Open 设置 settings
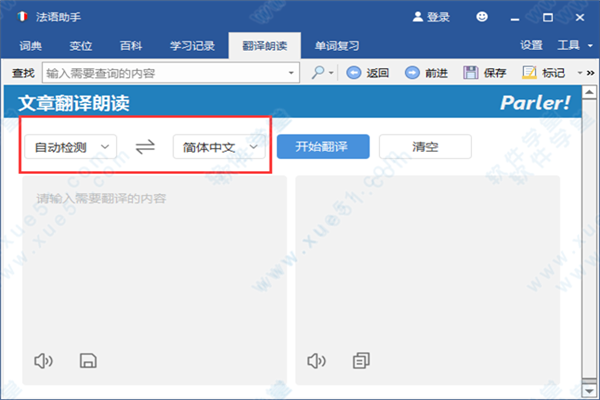The width and height of the screenshot is (600, 400). 531,46
